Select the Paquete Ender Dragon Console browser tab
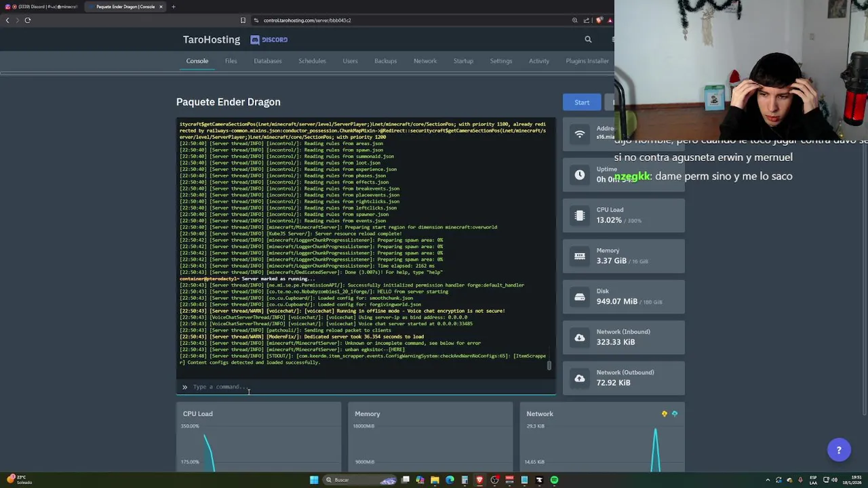The image size is (868, 488). tap(125, 7)
